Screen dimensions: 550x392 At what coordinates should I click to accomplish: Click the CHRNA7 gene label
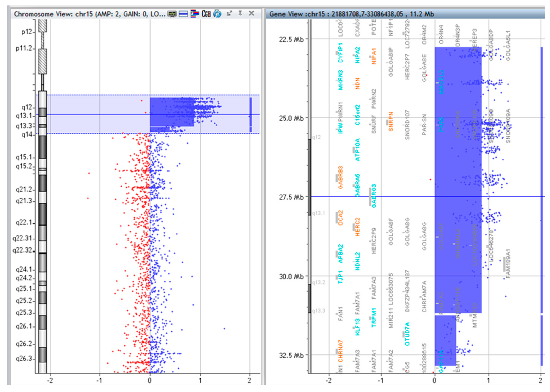(340, 351)
